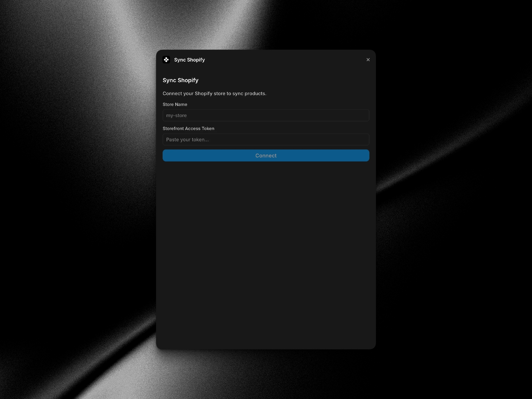
Task: Select the white crossed-dots logo in the header
Action: click(x=167, y=60)
